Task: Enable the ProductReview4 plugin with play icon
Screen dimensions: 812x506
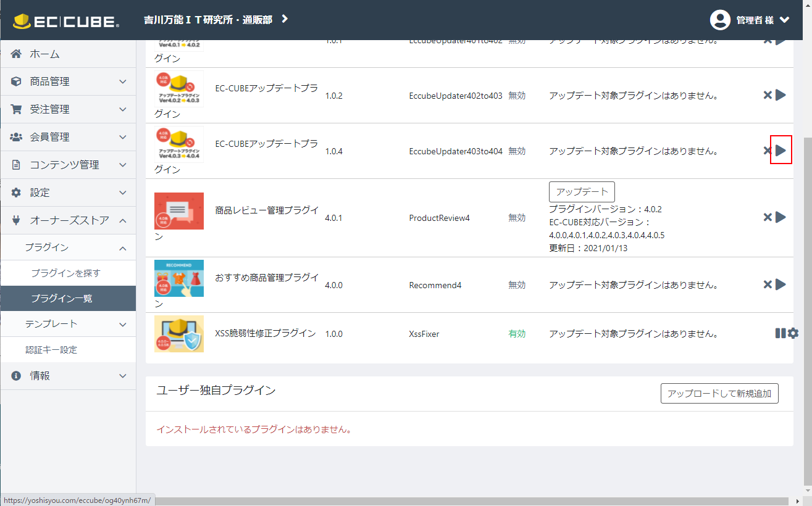Action: (781, 217)
